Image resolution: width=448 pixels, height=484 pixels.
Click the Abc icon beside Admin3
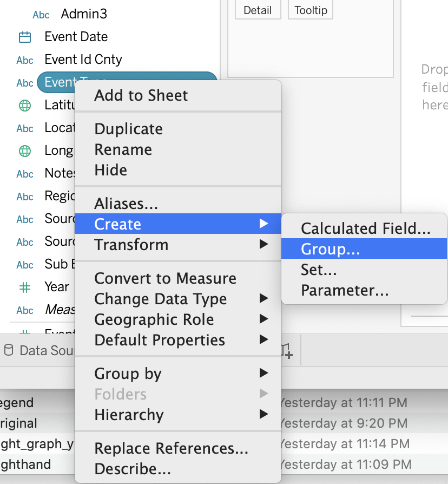pyautogui.click(x=41, y=15)
